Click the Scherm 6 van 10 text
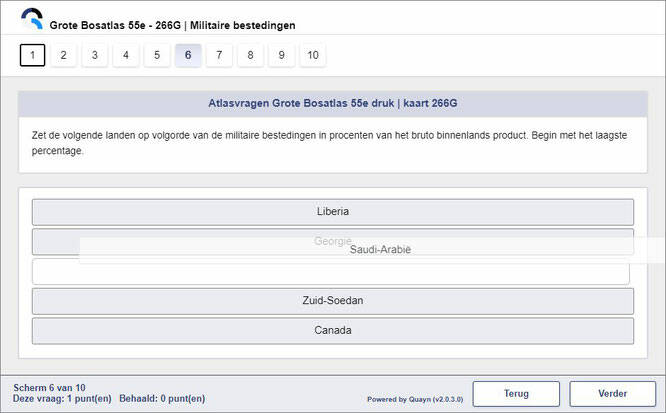The width and height of the screenshot is (666, 413). pos(49,388)
